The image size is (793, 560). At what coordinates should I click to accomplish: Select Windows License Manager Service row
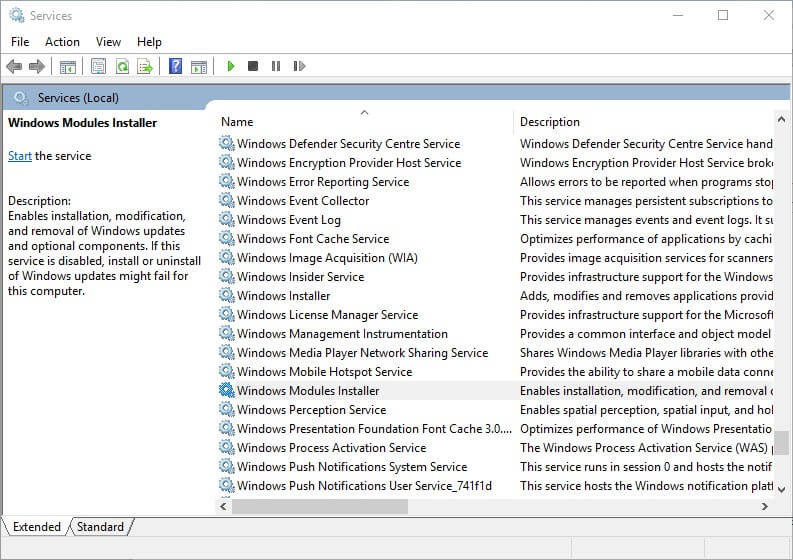pyautogui.click(x=327, y=315)
